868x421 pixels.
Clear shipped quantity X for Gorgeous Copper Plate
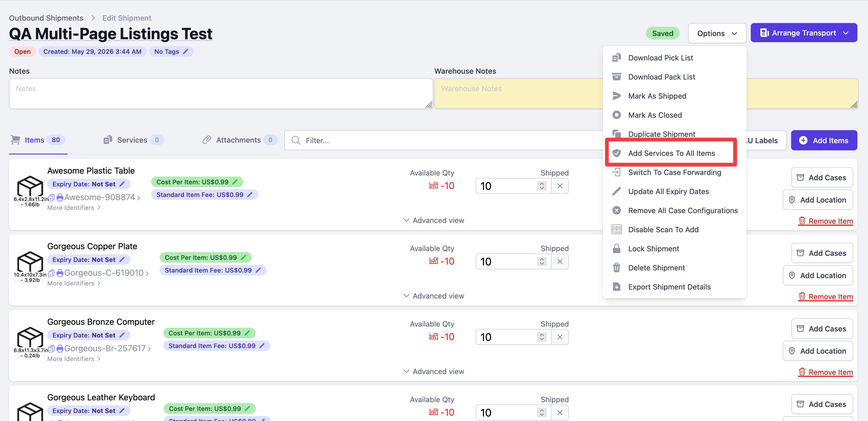[x=560, y=261]
